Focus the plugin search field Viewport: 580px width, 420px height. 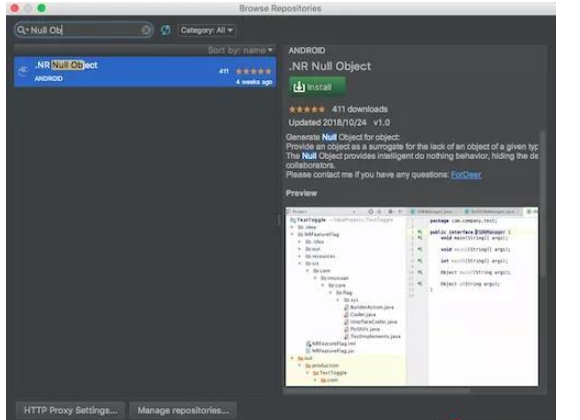pyautogui.click(x=84, y=30)
